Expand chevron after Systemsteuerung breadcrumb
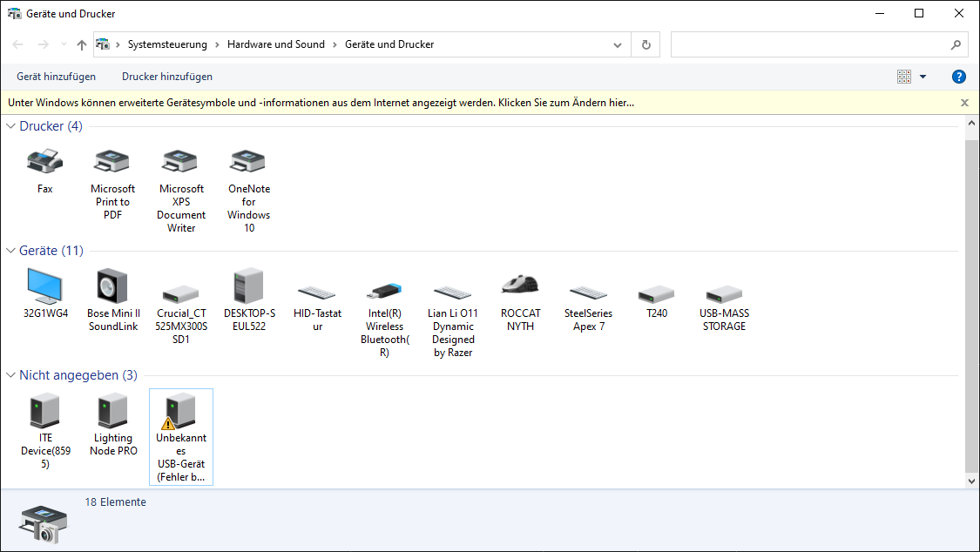Image resolution: width=980 pixels, height=552 pixels. (217, 45)
